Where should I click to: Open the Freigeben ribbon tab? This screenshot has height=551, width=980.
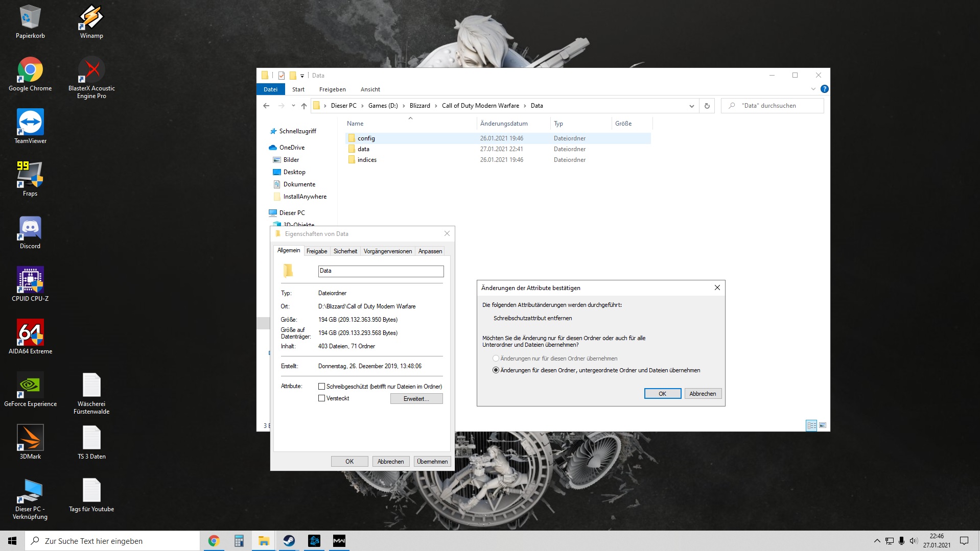click(333, 89)
